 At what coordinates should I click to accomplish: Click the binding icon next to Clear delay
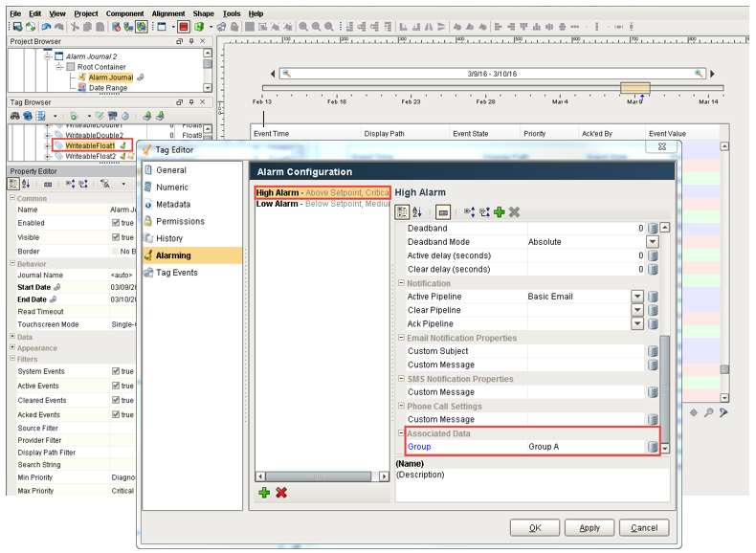(653, 269)
